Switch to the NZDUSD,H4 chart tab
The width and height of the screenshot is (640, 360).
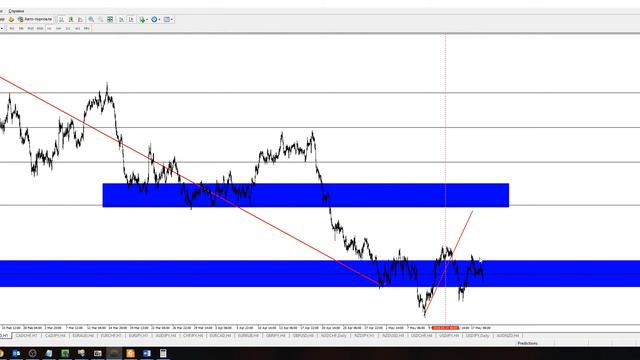[393, 336]
